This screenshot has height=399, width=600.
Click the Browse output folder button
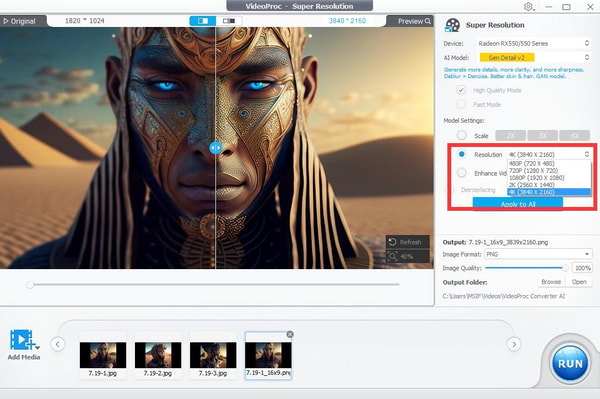[x=551, y=282]
